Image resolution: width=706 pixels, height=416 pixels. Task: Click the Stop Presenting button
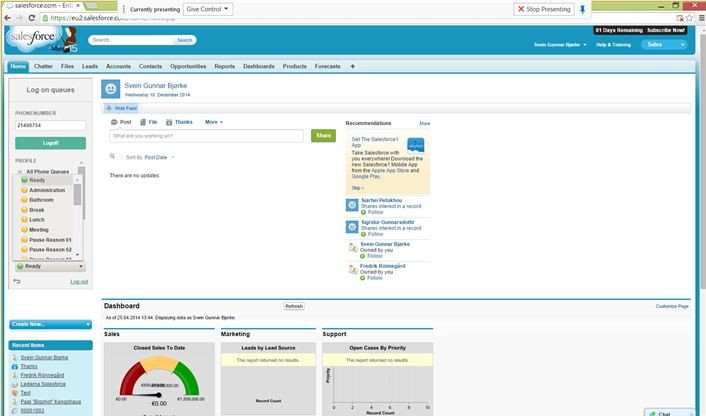pos(544,9)
